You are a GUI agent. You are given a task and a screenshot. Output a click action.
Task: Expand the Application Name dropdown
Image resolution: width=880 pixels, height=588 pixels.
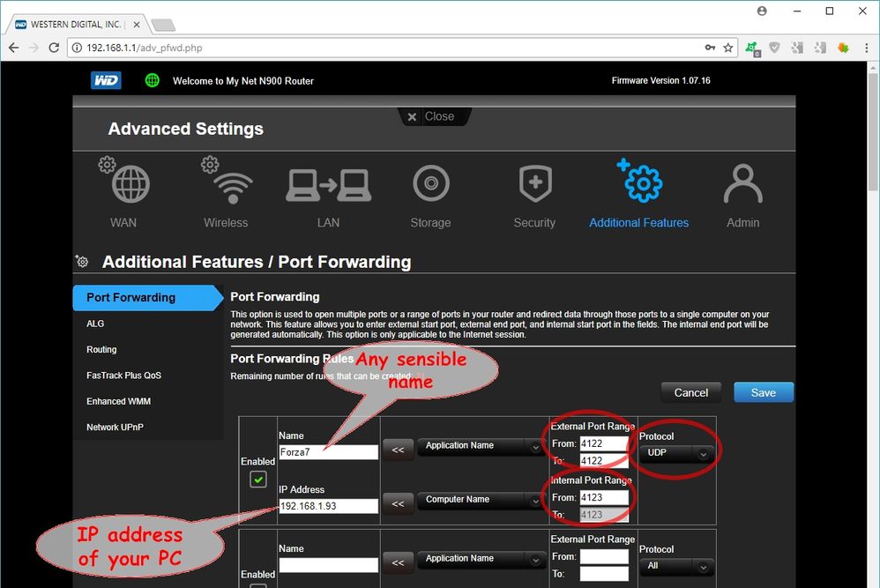(x=481, y=446)
